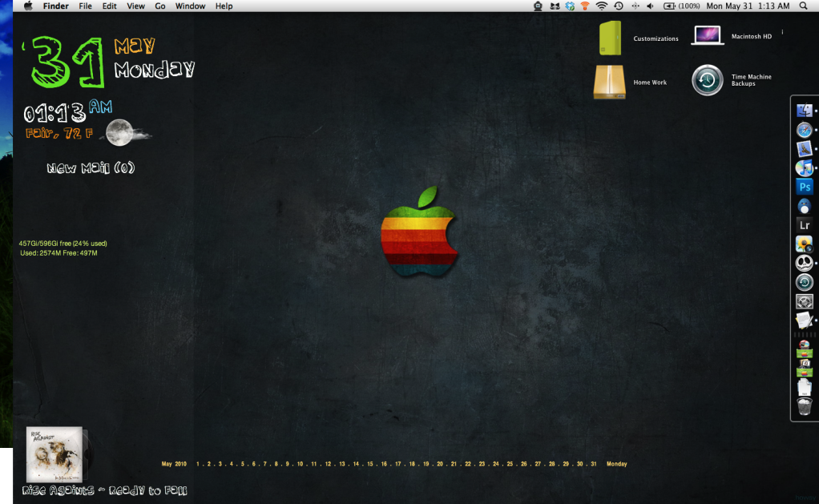This screenshot has height=504, width=819.
Task: Open the Go menu
Action: coord(159,6)
